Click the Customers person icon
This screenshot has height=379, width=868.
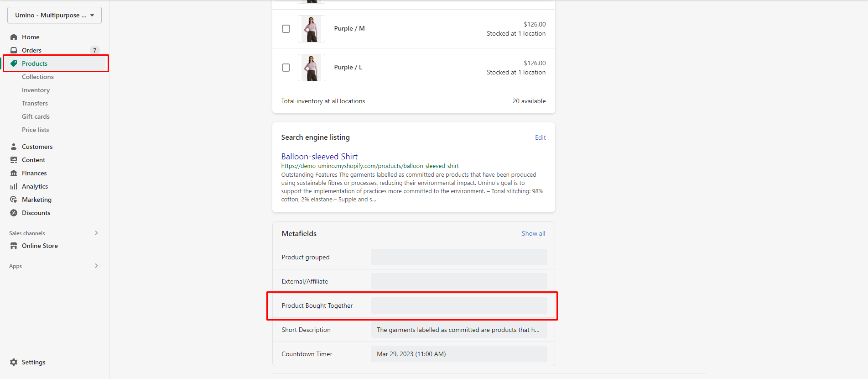(x=14, y=147)
